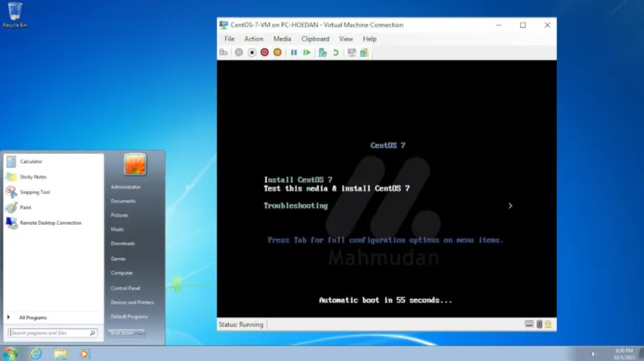Open Sticky Notes from Start menu

(54, 177)
